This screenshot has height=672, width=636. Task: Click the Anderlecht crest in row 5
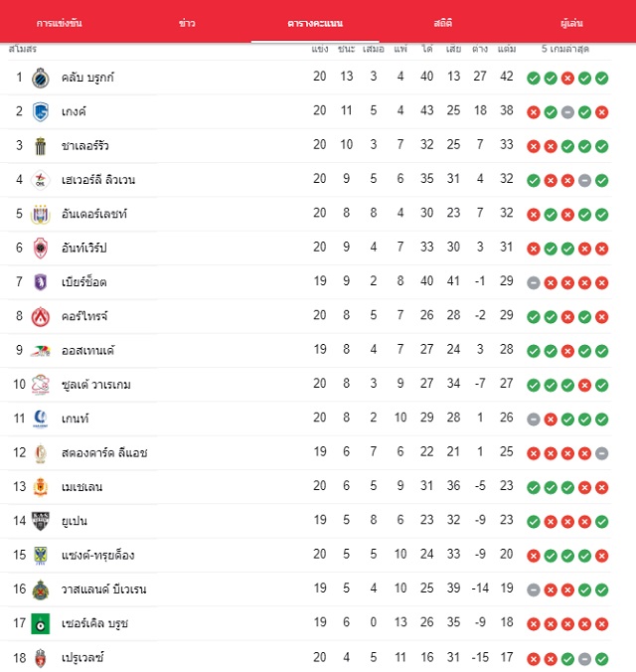point(41,215)
